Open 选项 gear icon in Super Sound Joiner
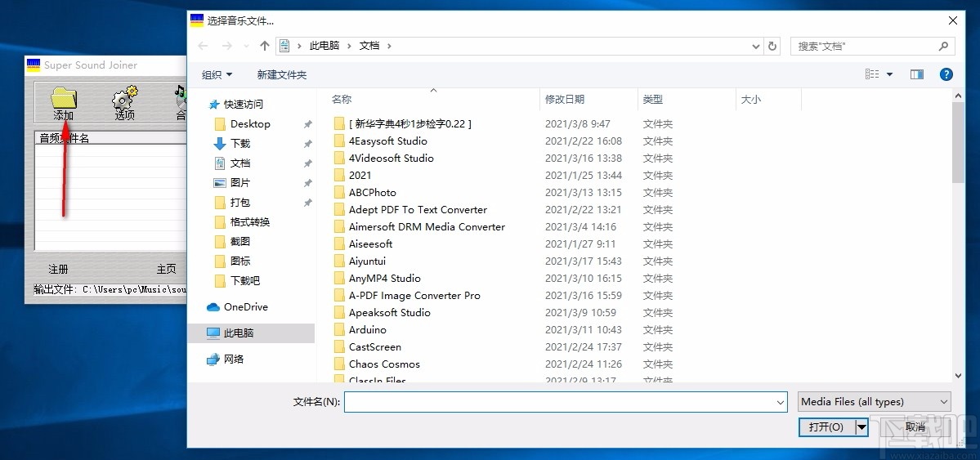Image resolution: width=980 pixels, height=460 pixels. 124,100
